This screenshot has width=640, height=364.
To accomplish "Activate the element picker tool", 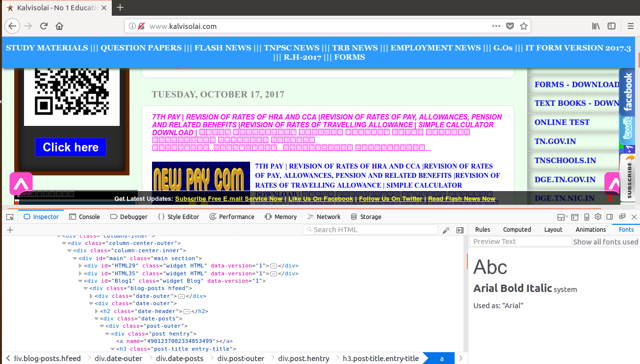I will tap(9, 216).
